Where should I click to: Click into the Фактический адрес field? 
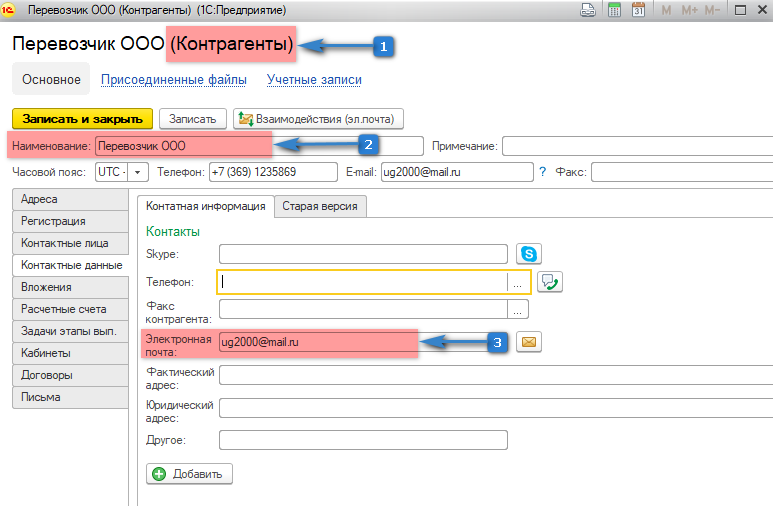[x=495, y=375]
